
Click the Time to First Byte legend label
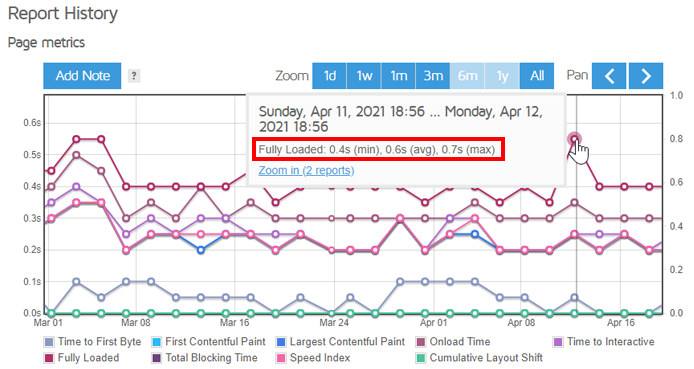coord(100,342)
